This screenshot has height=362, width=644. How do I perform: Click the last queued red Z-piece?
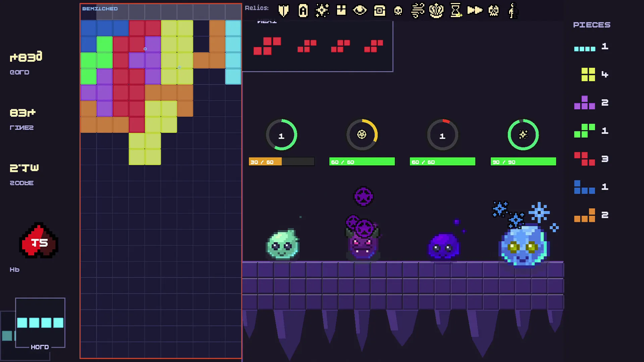(x=374, y=46)
